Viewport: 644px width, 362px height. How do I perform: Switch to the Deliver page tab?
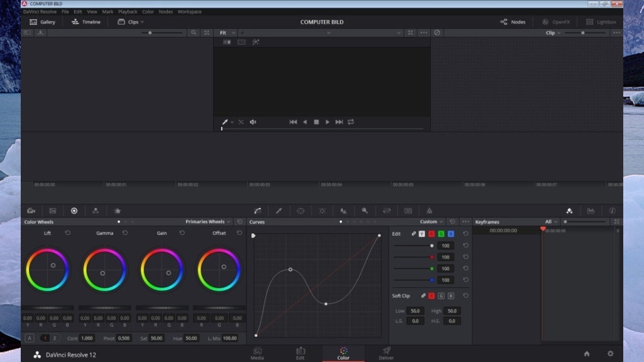point(386,353)
